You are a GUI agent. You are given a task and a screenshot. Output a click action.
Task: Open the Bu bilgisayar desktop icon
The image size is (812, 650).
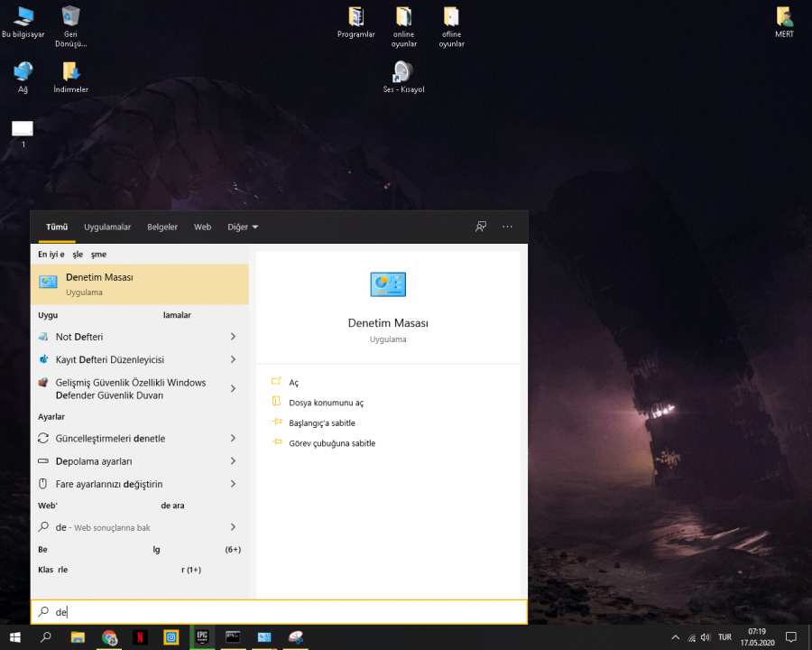point(23,23)
